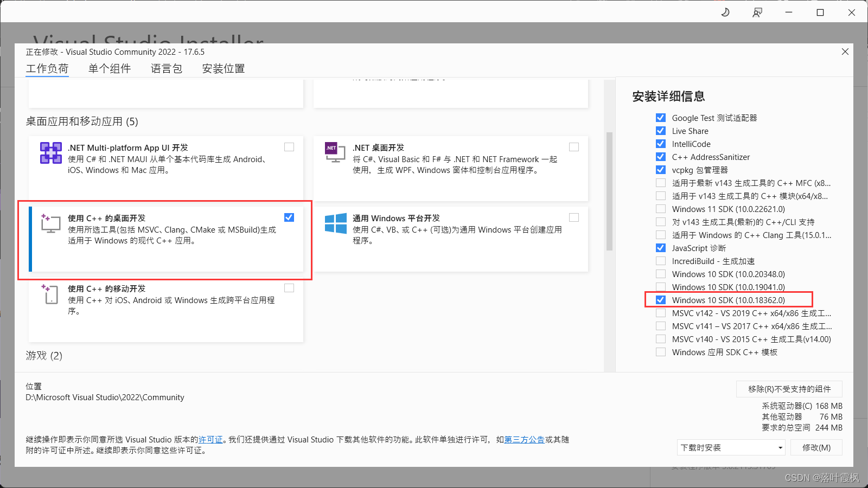Image resolution: width=868 pixels, height=488 pixels.
Task: Click the .NET Multi-platform App UI workload icon
Action: (x=51, y=153)
